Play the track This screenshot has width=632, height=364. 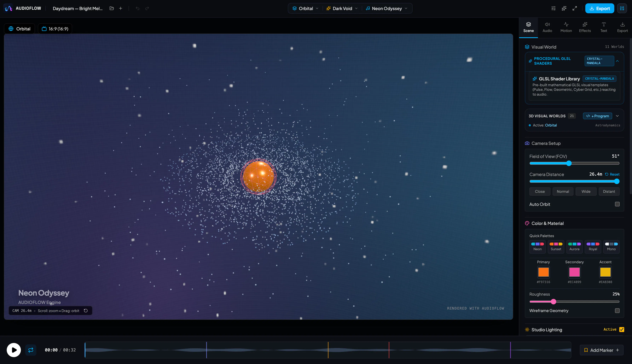tap(14, 350)
